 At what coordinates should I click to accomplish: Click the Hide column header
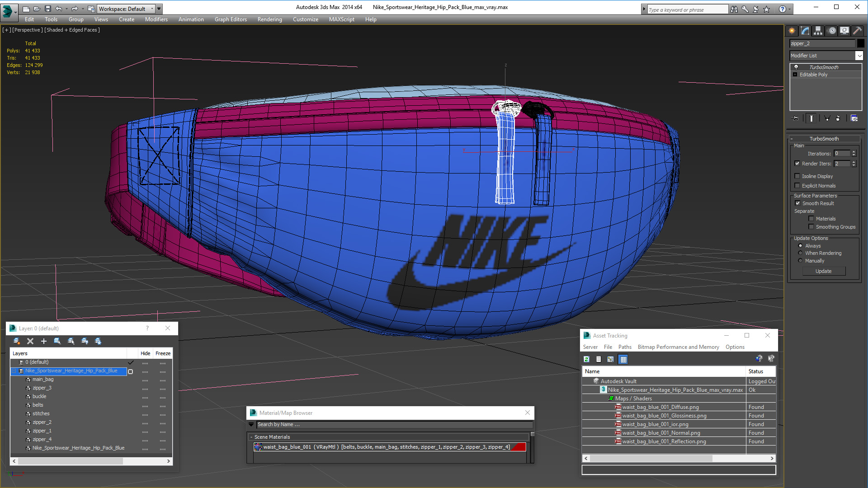[145, 353]
